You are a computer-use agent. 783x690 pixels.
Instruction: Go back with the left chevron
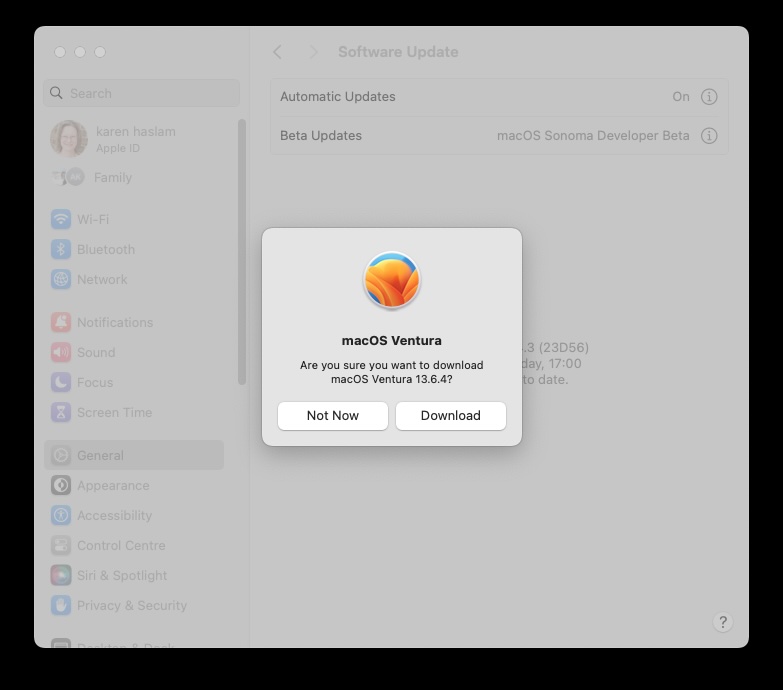coord(278,52)
